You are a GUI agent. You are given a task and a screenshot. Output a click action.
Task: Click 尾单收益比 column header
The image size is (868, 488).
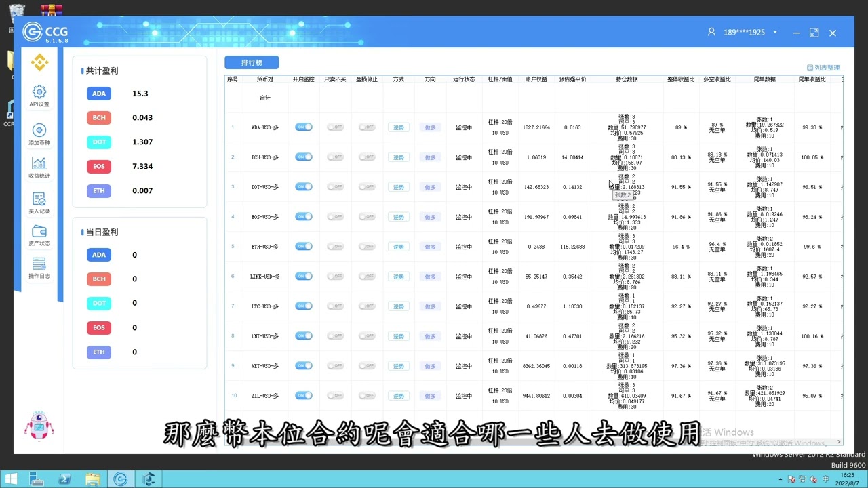(x=812, y=79)
